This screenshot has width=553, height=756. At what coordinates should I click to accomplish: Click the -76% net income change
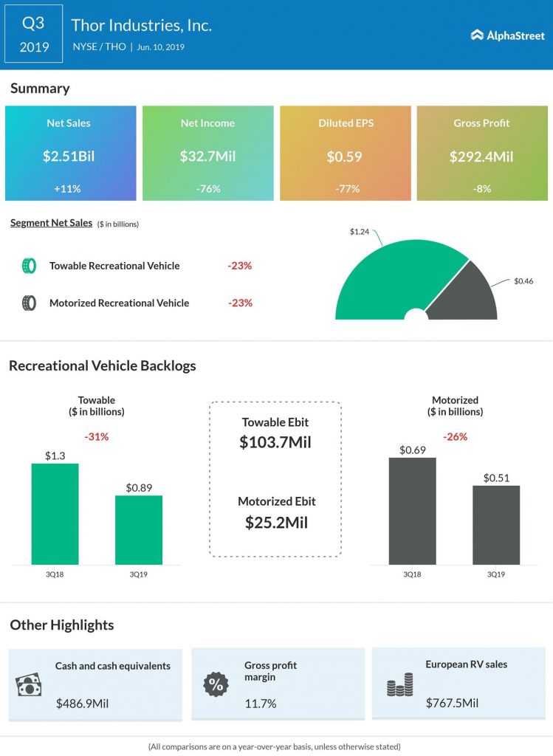point(208,188)
